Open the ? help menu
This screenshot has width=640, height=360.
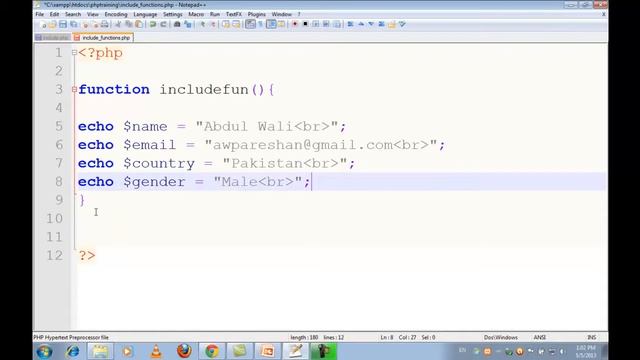point(299,14)
